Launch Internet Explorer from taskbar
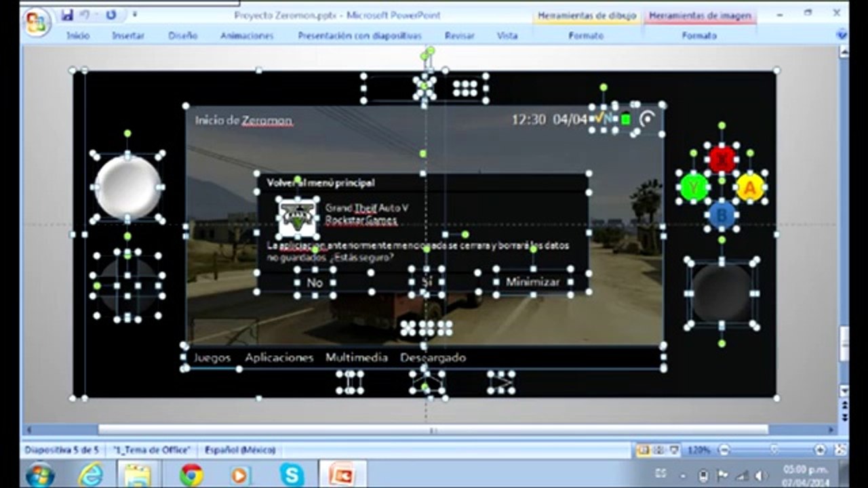 [x=91, y=475]
